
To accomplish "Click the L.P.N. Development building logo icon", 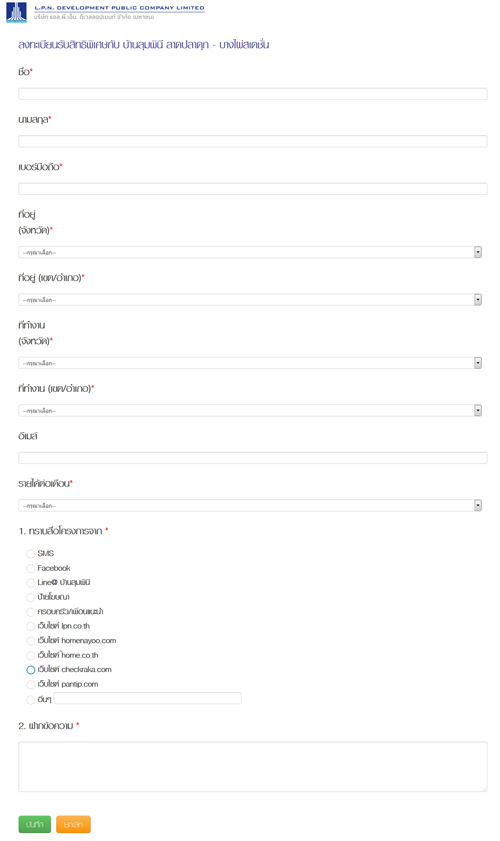I will click(16, 12).
